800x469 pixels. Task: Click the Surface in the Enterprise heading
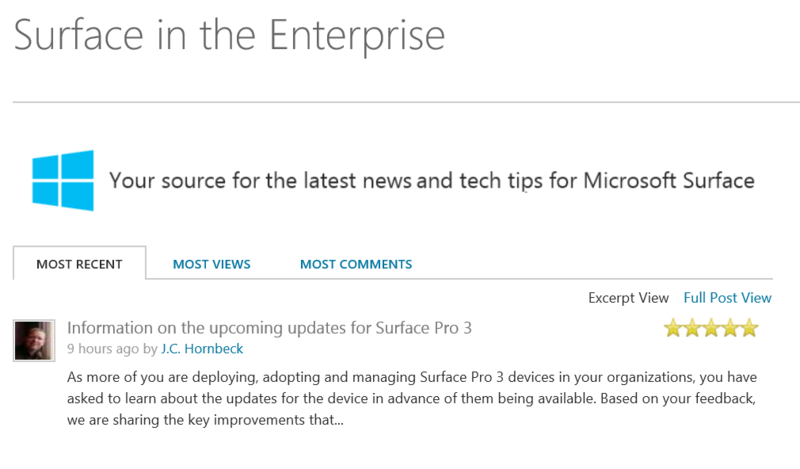[x=229, y=35]
